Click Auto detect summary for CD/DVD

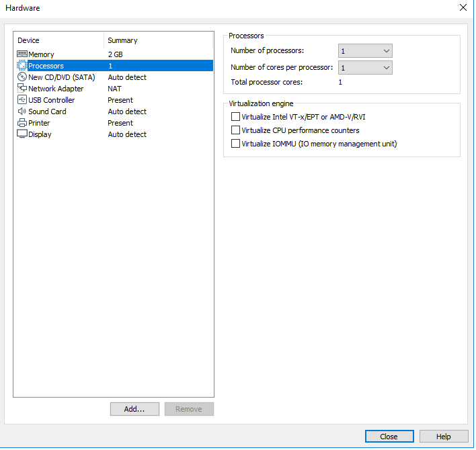coord(127,77)
